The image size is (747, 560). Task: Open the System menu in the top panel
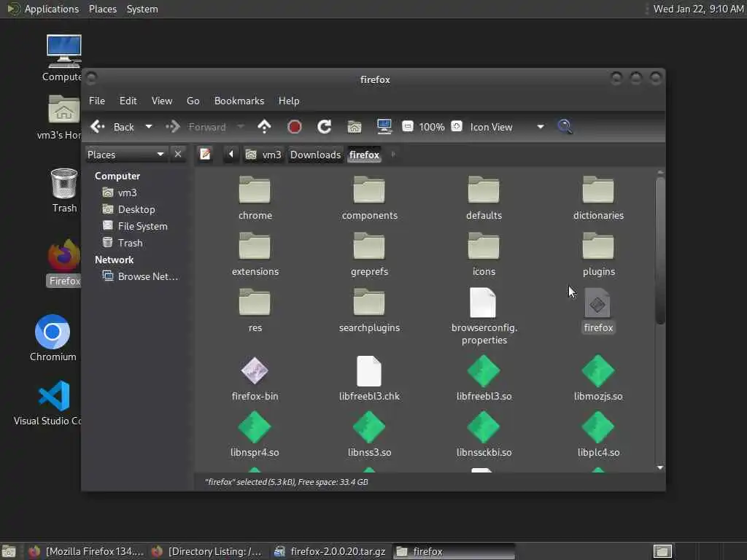142,9
